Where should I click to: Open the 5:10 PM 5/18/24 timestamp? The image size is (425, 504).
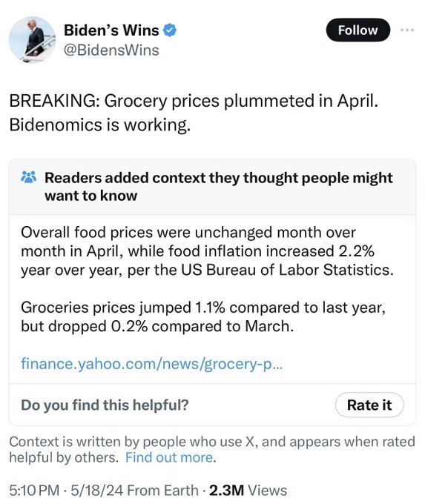pos(66,491)
